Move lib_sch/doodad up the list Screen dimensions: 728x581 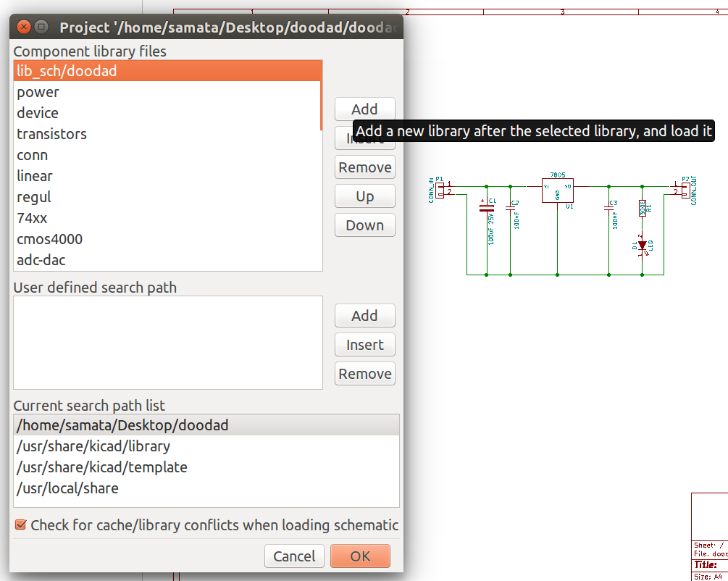pyautogui.click(x=364, y=196)
